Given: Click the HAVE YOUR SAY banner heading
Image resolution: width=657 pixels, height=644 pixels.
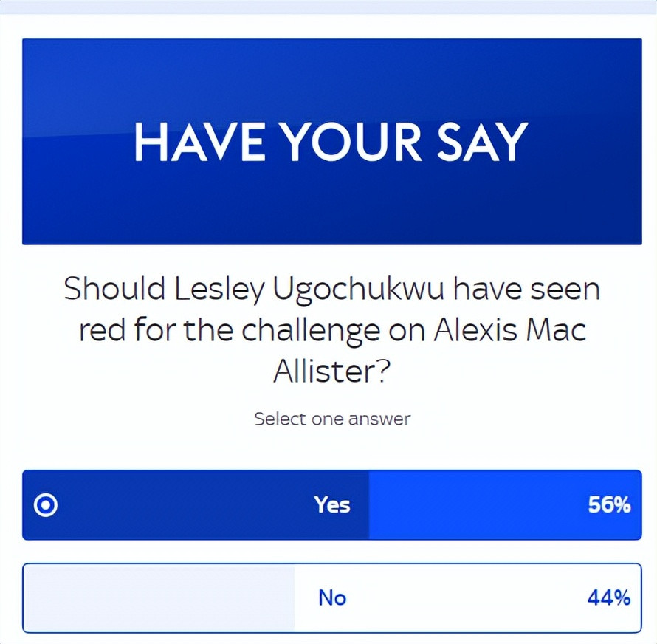Looking at the screenshot, I should click(331, 142).
